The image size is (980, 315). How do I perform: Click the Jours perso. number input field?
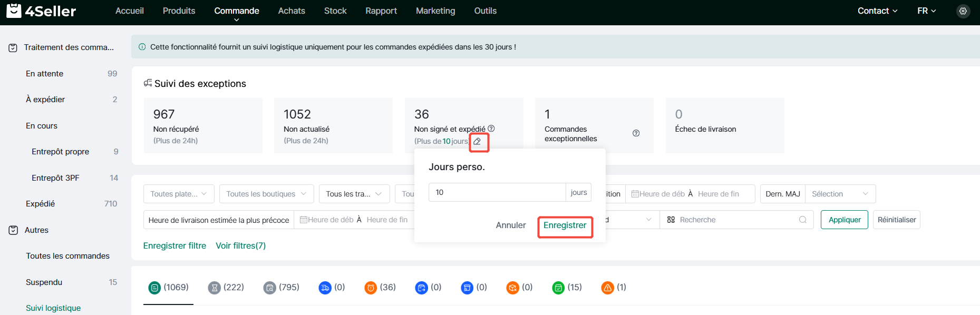(x=497, y=193)
